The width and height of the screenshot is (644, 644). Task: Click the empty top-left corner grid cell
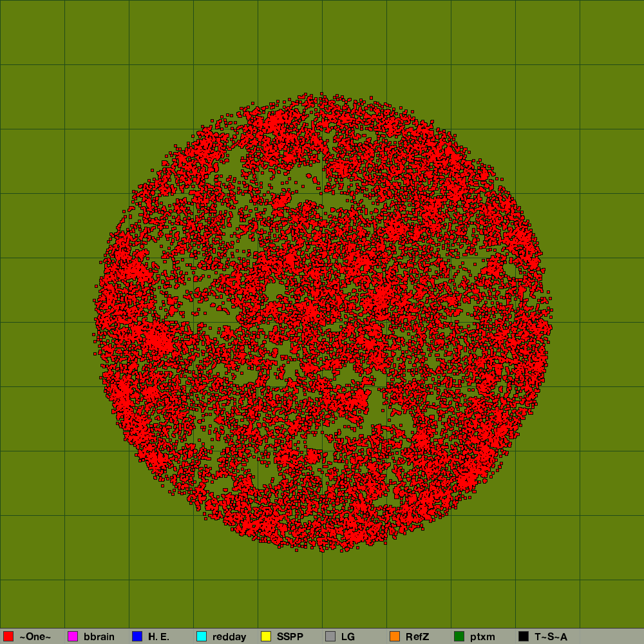point(32,32)
